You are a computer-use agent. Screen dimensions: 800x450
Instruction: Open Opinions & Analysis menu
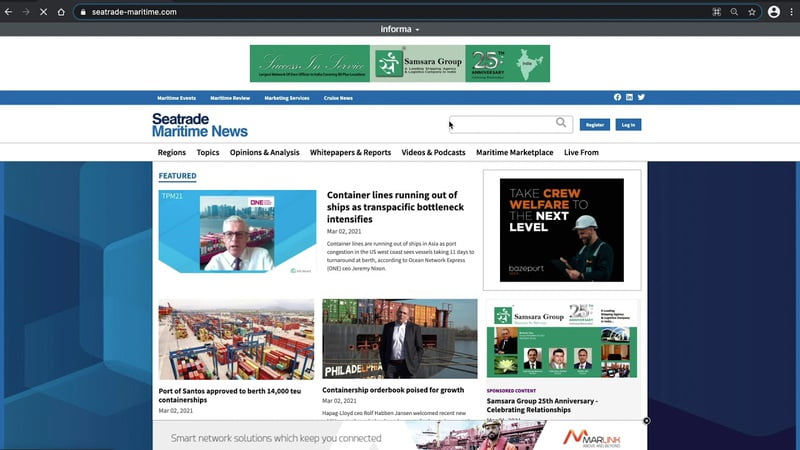point(264,152)
